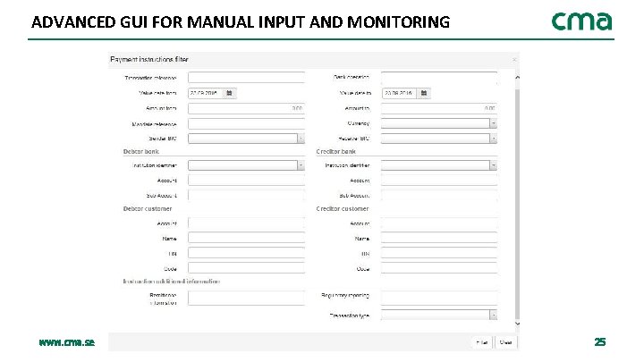Click the Filter button
The width and height of the screenshot is (644, 362).
click(482, 342)
